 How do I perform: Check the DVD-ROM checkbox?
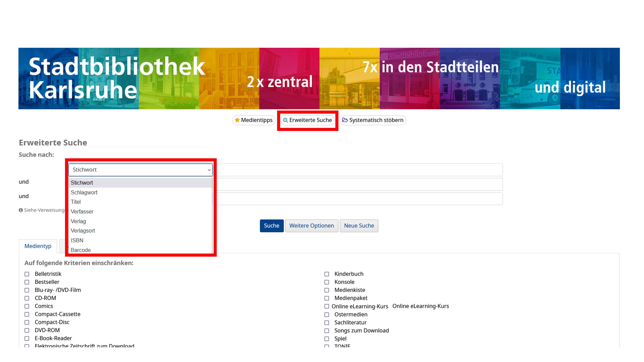point(27,330)
